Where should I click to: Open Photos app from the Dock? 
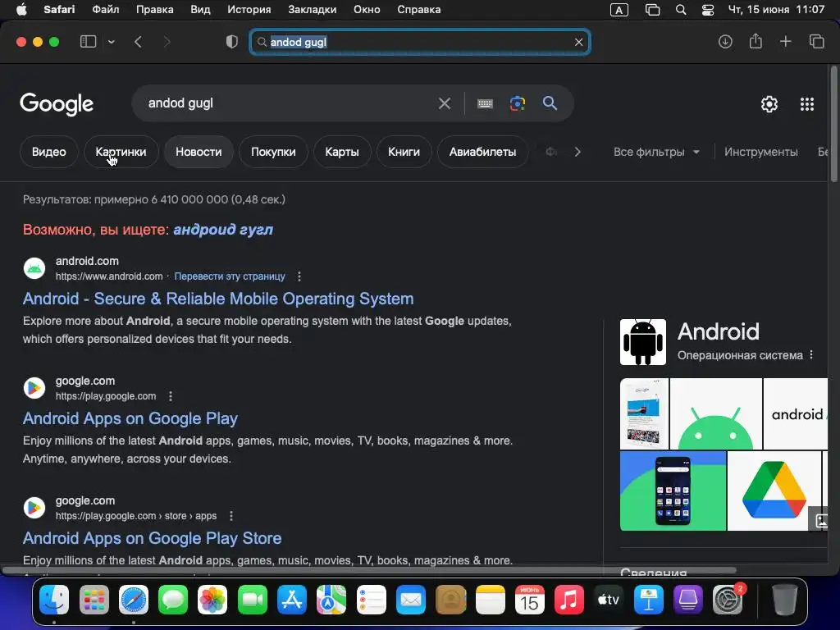tap(212, 599)
